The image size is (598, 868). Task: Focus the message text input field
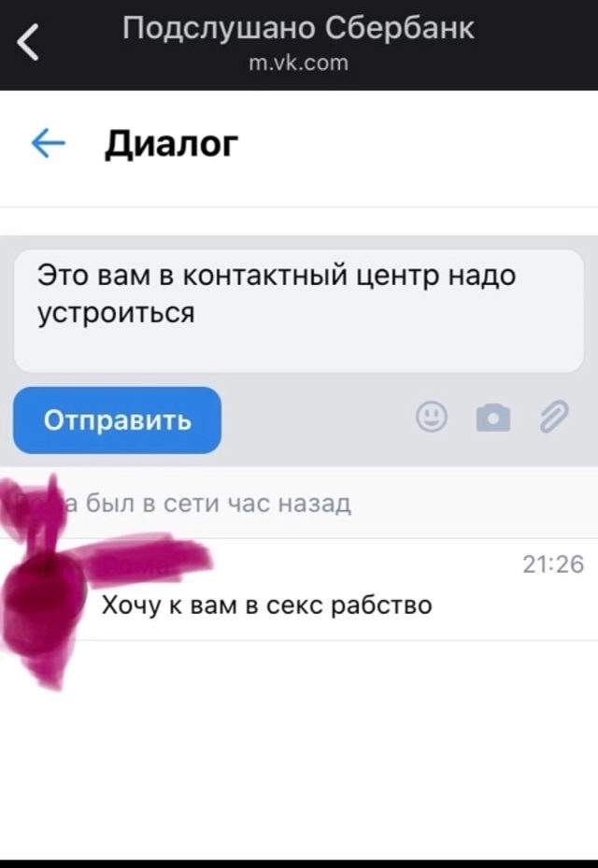coord(299,310)
